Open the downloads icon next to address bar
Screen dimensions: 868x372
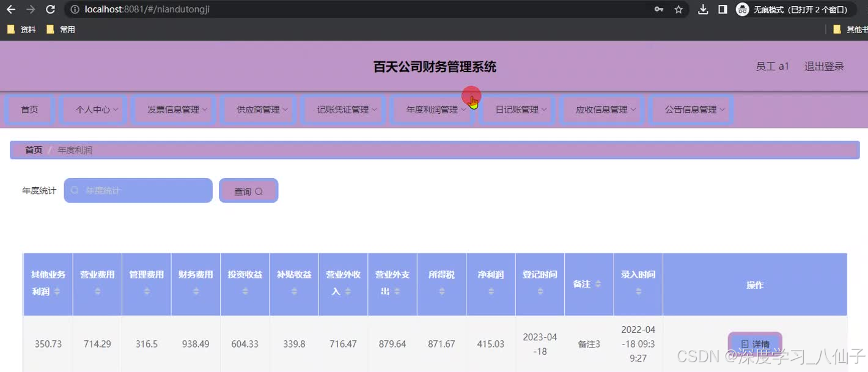coord(704,9)
